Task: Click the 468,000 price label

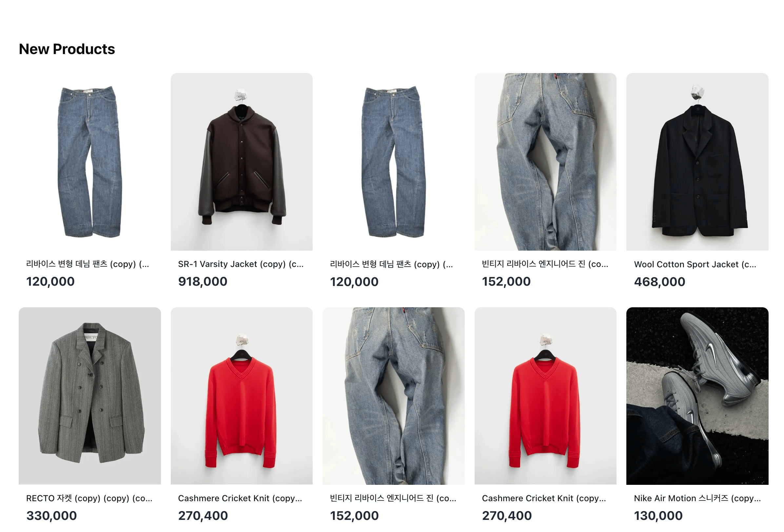Action: coord(659,282)
